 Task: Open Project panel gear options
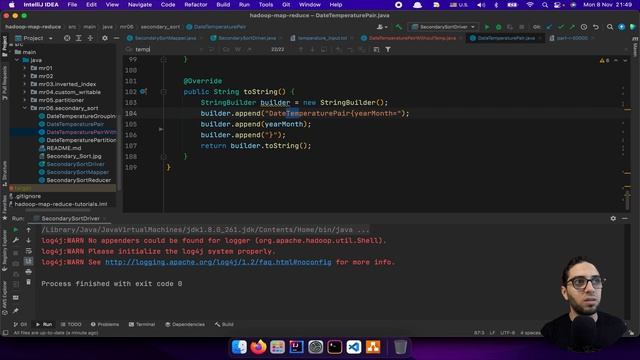click(105, 38)
